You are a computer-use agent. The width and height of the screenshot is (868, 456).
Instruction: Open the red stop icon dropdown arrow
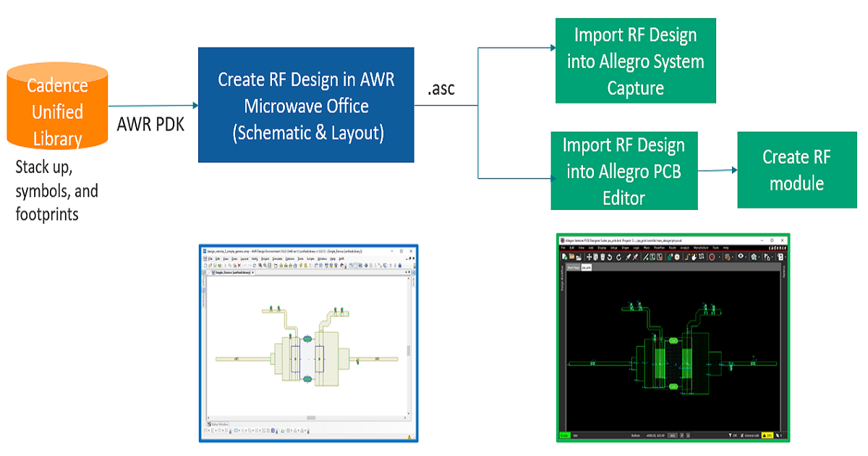point(718,256)
